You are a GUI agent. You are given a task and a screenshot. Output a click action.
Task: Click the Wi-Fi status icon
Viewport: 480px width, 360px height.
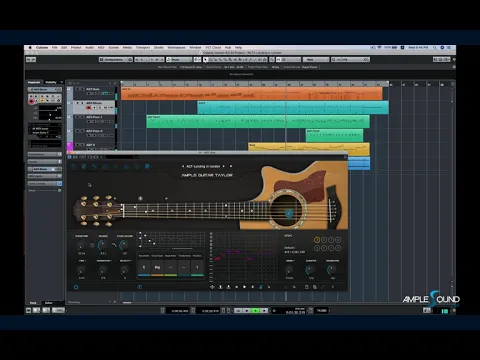[379, 48]
